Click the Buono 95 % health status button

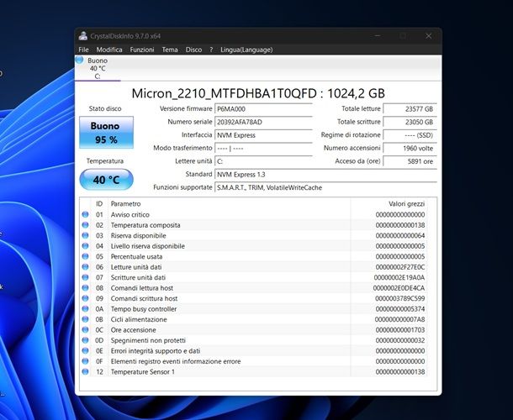point(105,133)
